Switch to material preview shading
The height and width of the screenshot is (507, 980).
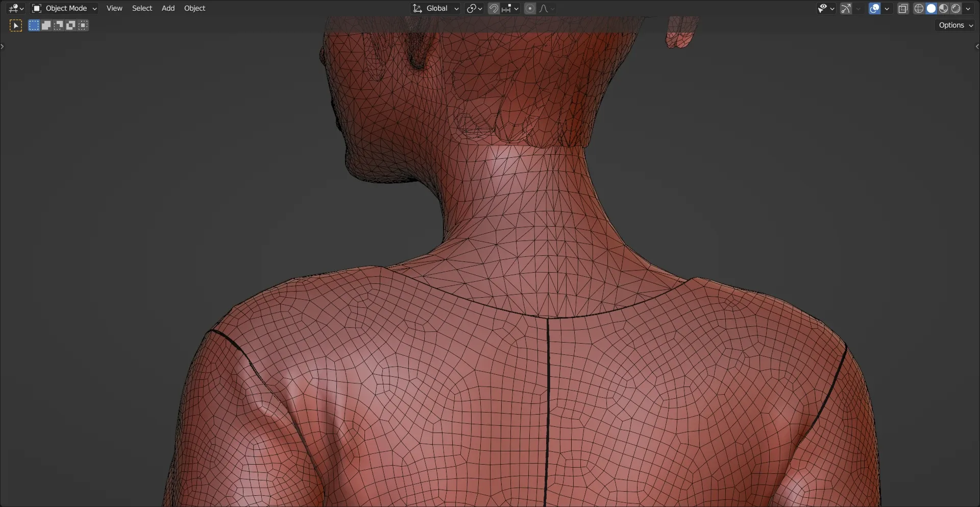tap(943, 8)
